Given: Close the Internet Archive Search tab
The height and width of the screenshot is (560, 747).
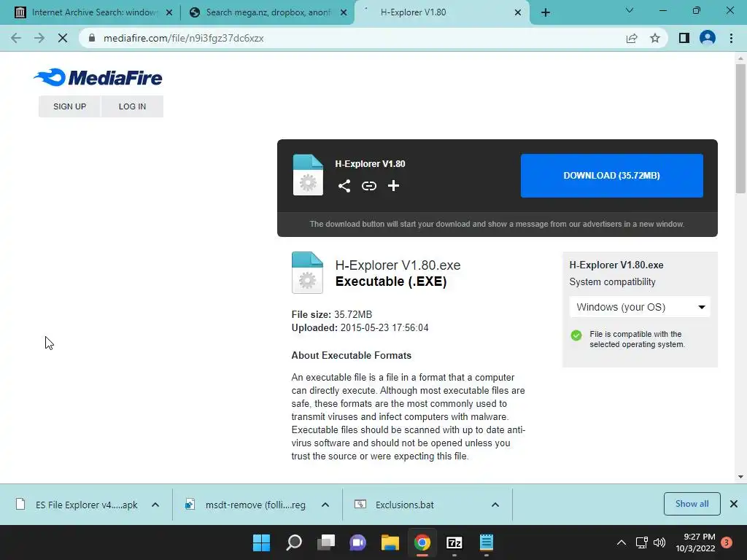Looking at the screenshot, I should click(x=169, y=12).
